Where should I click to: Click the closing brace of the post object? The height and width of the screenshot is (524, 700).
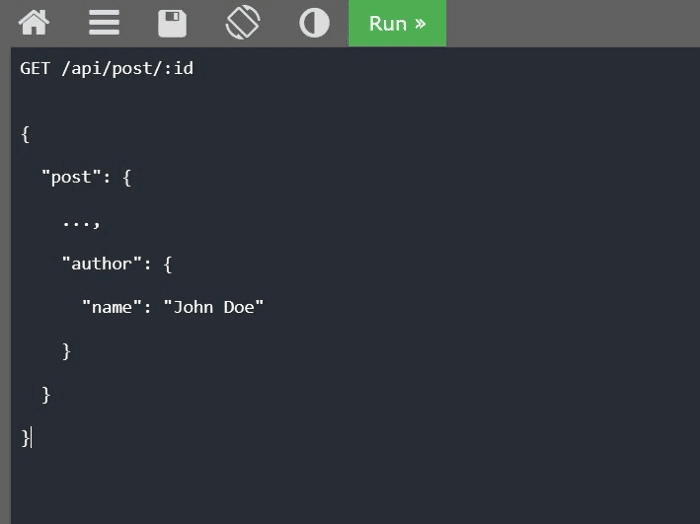point(46,394)
